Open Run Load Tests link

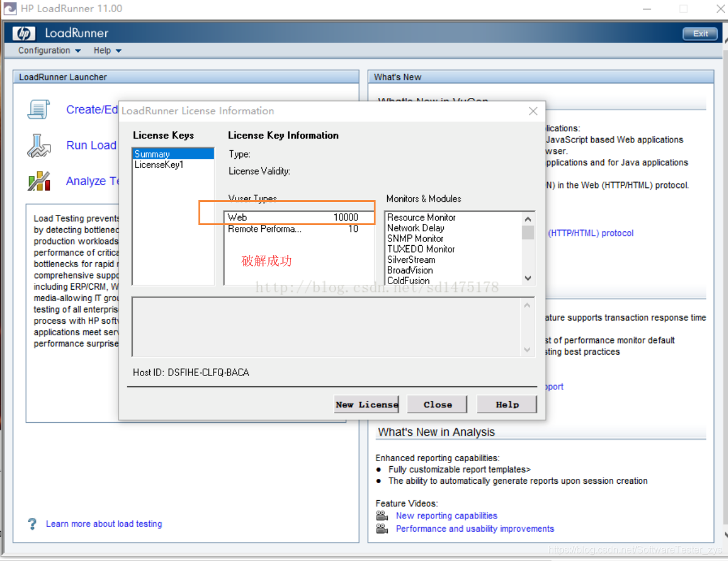pos(91,145)
